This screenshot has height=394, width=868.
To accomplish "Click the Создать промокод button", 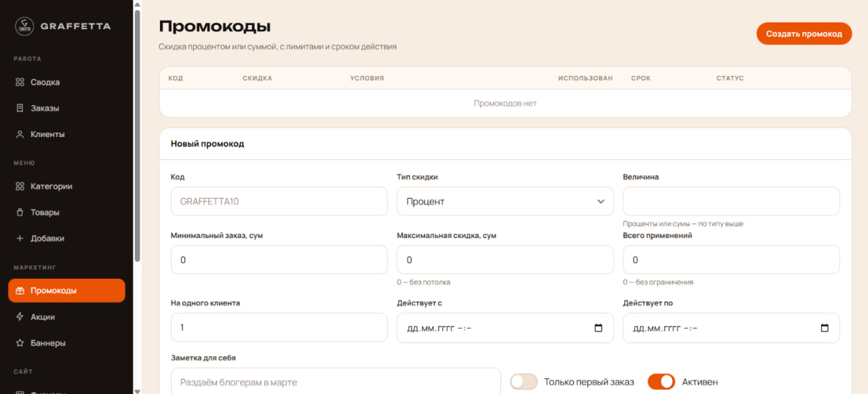I will tap(804, 33).
